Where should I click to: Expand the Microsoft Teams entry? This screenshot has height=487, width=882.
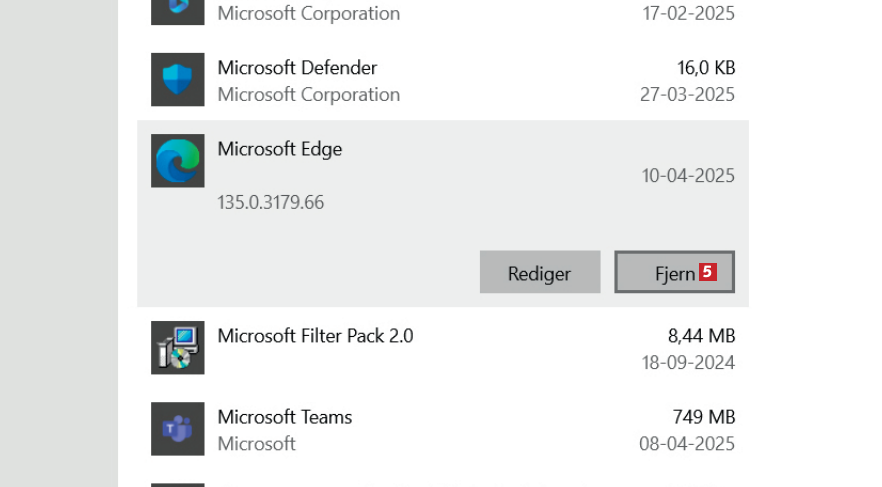tap(285, 417)
